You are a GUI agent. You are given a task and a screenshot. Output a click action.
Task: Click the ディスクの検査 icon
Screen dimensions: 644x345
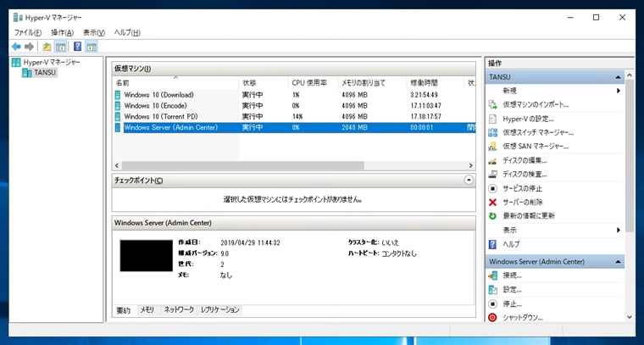(x=493, y=174)
